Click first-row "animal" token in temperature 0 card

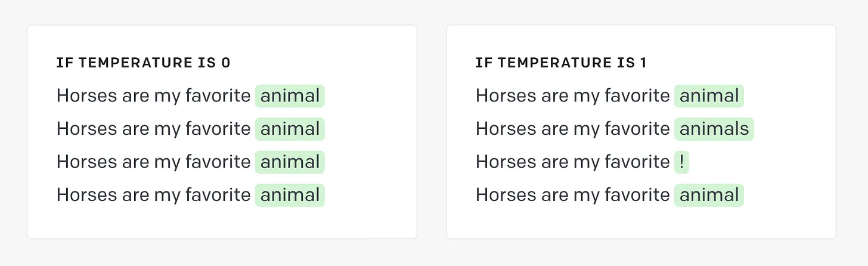(290, 96)
